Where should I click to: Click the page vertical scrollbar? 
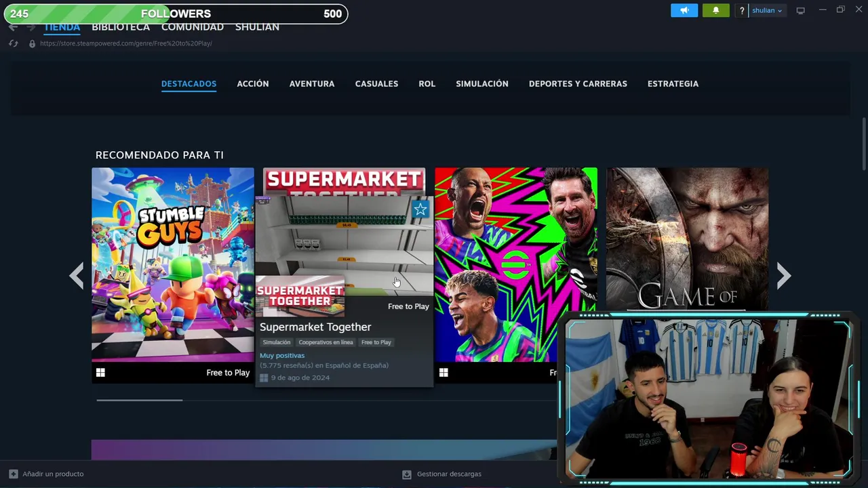pos(864,144)
